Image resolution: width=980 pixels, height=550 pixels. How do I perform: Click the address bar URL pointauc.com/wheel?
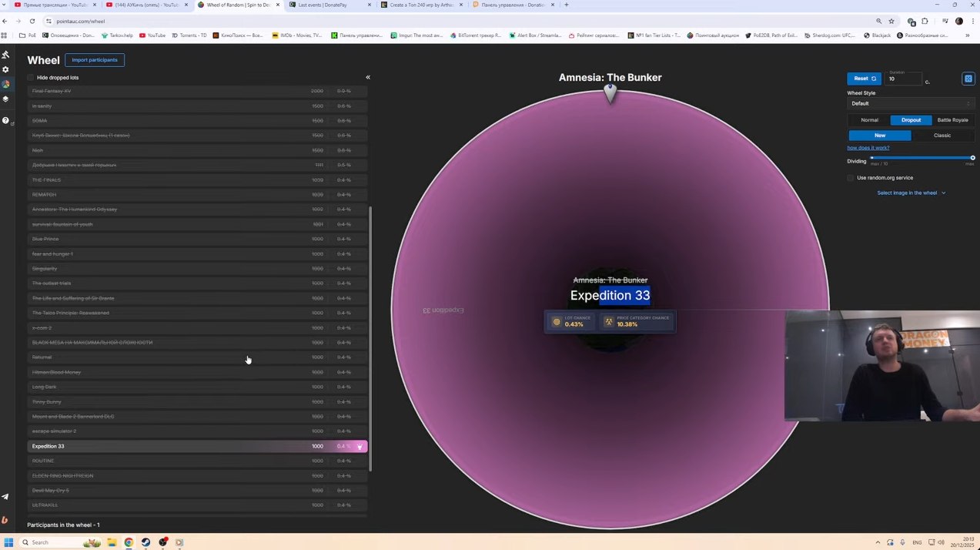point(81,21)
